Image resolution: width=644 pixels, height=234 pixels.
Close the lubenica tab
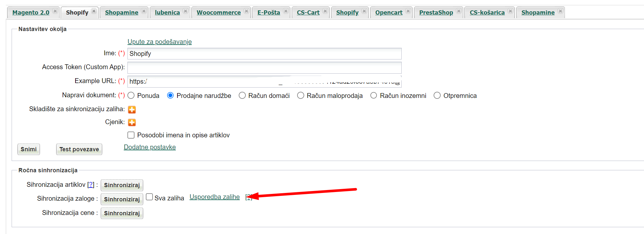186,11
